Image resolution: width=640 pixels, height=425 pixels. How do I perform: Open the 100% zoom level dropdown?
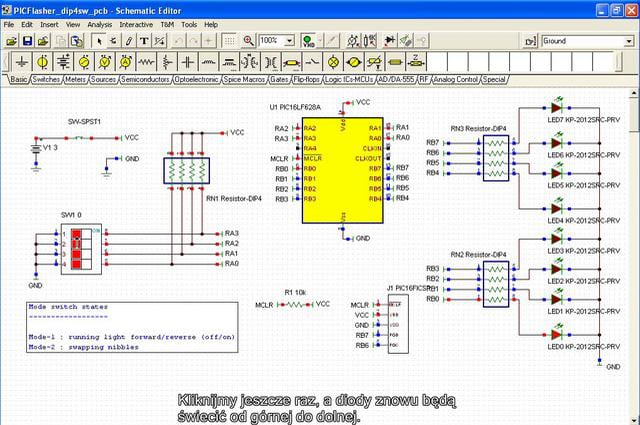coord(289,41)
